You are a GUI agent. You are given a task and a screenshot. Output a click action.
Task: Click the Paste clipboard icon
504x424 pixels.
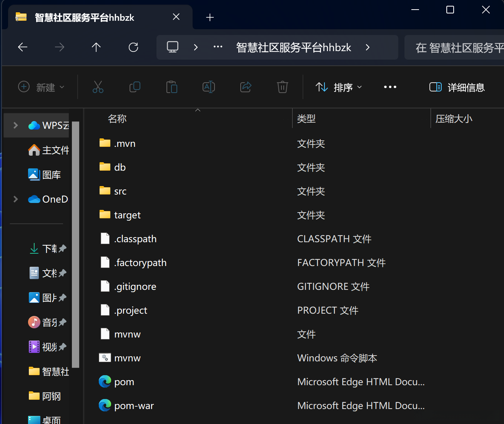pos(172,87)
